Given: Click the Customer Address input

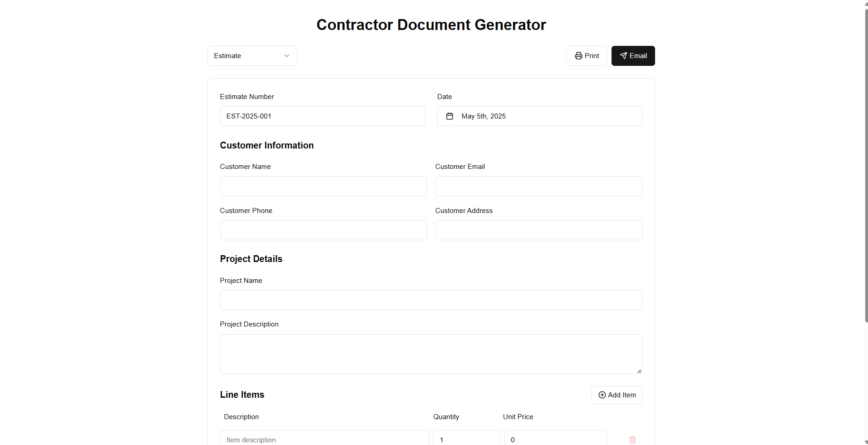Looking at the screenshot, I should pyautogui.click(x=538, y=230).
